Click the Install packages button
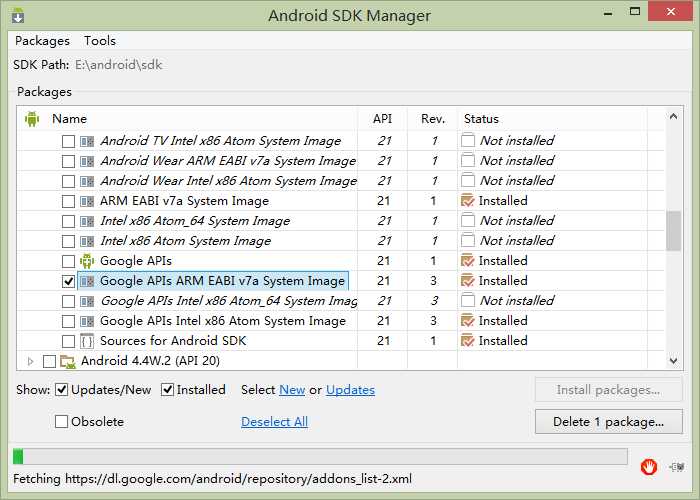Image resolution: width=700 pixels, height=500 pixels. point(608,390)
